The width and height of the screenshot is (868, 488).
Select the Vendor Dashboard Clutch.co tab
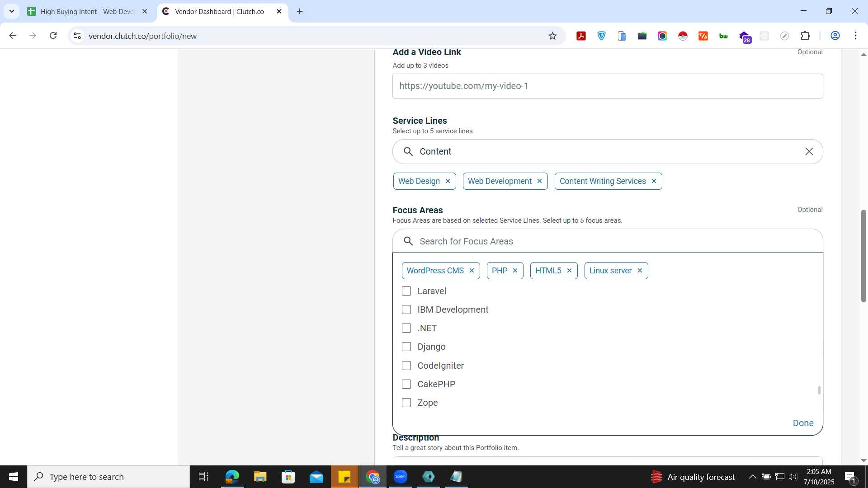(219, 12)
